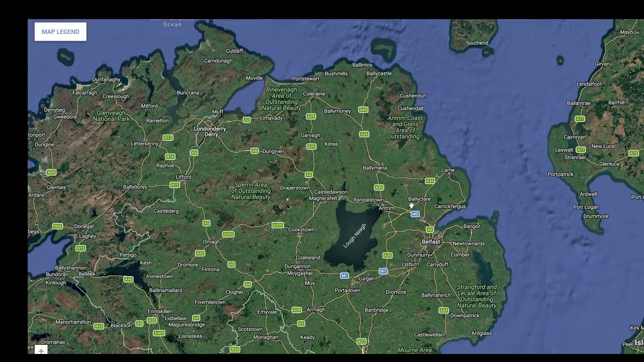Click the Monaghan label
Viewport: 644px width, 362px height.
[x=266, y=337]
